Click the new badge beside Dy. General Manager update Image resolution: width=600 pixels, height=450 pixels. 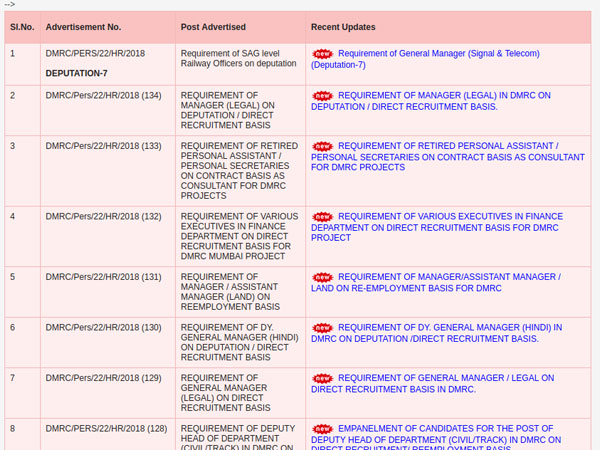click(x=323, y=328)
